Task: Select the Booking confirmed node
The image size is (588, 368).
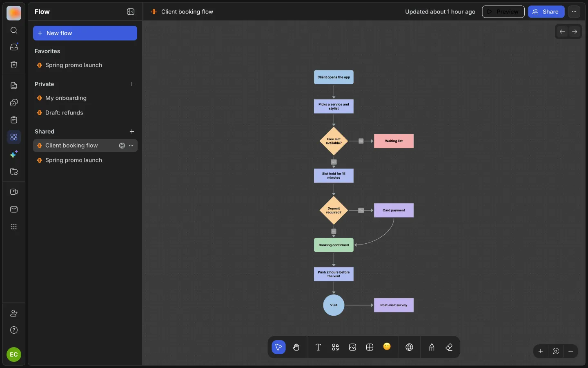Action: (x=334, y=245)
